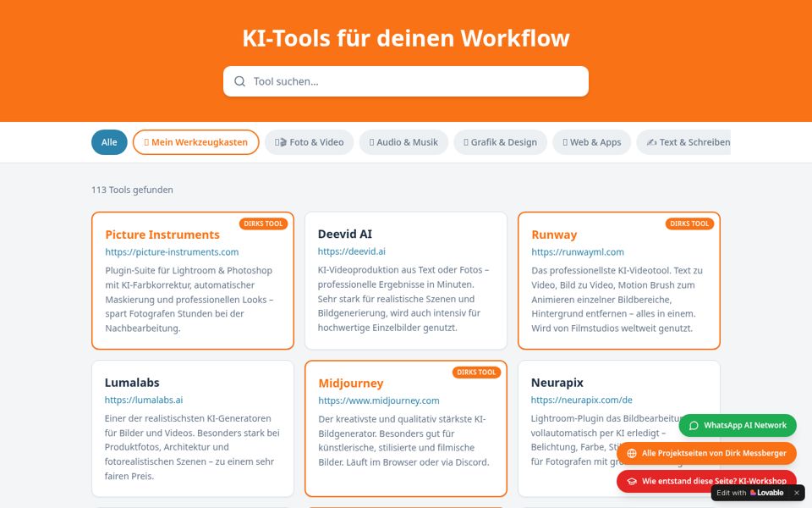Viewport: 812px width, 508px height.
Task: Click the Neurapix card title
Action: [557, 383]
